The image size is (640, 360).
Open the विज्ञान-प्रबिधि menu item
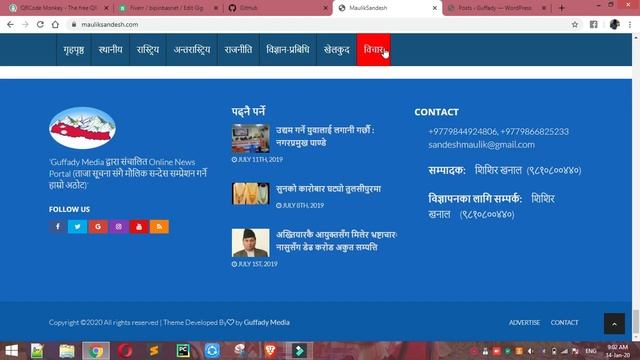click(x=288, y=50)
